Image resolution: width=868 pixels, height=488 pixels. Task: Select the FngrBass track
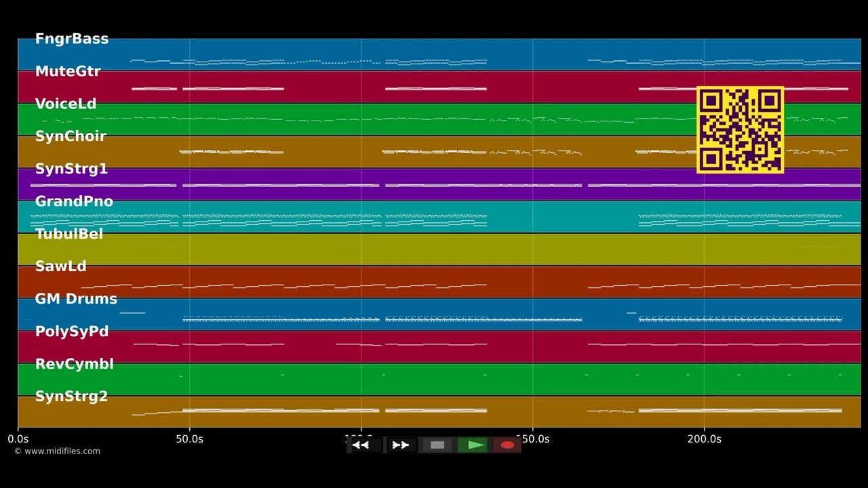439,54
